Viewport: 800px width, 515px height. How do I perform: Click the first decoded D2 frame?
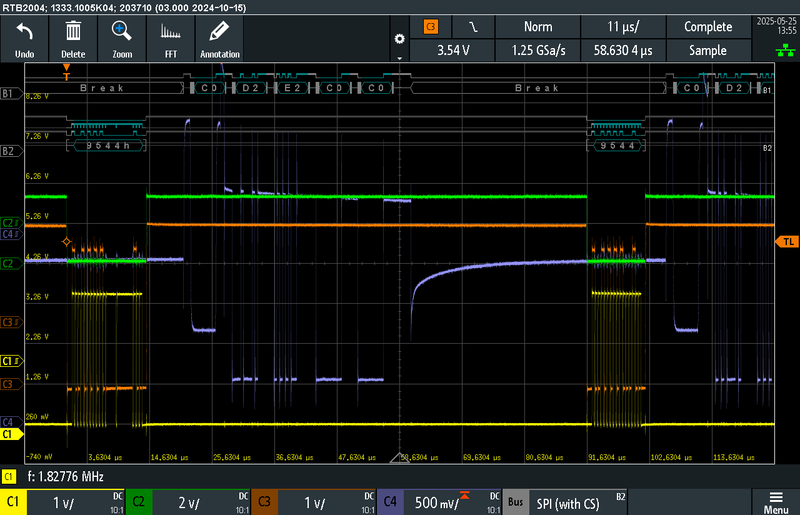click(x=251, y=88)
